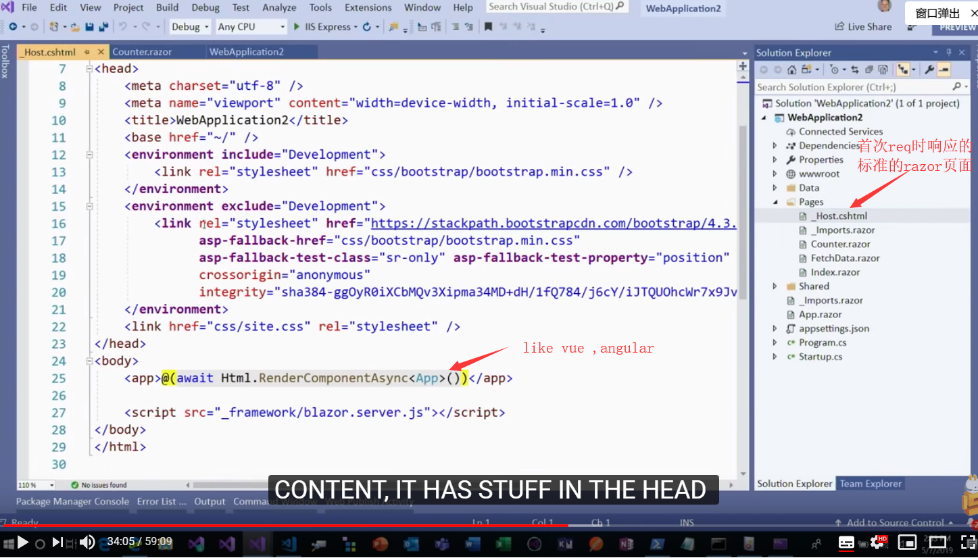Viewport: 978px width, 560px height.
Task: Click Show All Files icon in Solution Explorer
Action: [x=883, y=70]
